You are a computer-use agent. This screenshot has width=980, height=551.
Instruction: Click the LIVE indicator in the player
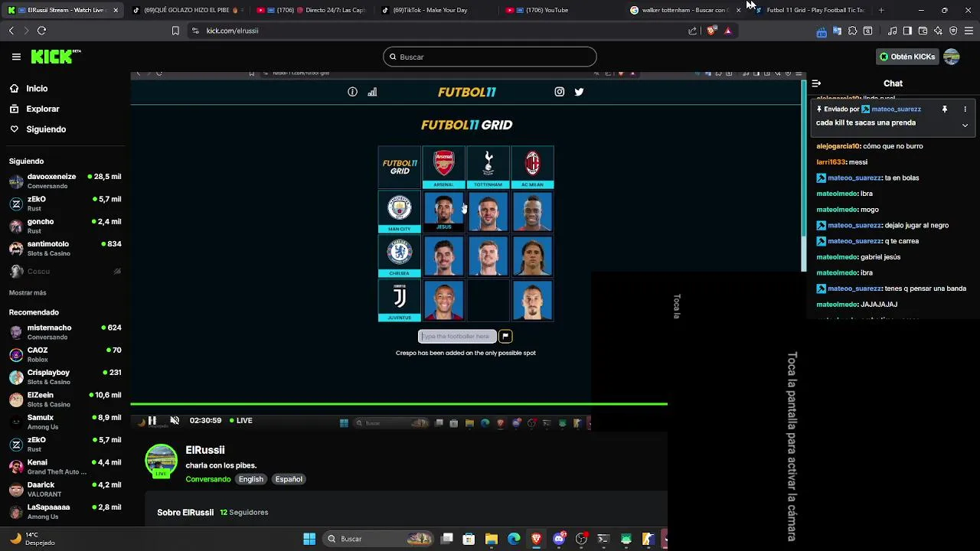(240, 420)
